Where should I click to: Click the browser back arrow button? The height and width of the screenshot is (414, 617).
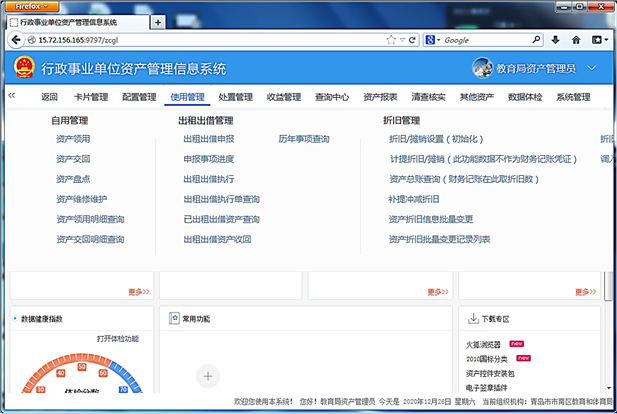click(x=16, y=40)
